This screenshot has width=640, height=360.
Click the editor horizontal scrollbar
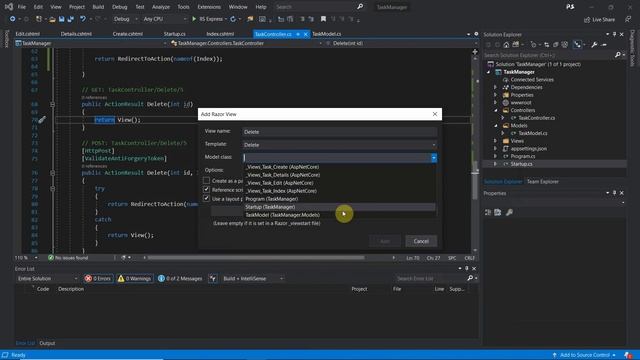[x=256, y=258]
